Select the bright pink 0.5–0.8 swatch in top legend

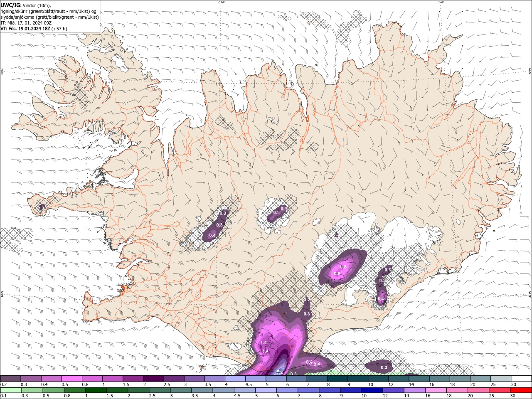coord(71,379)
